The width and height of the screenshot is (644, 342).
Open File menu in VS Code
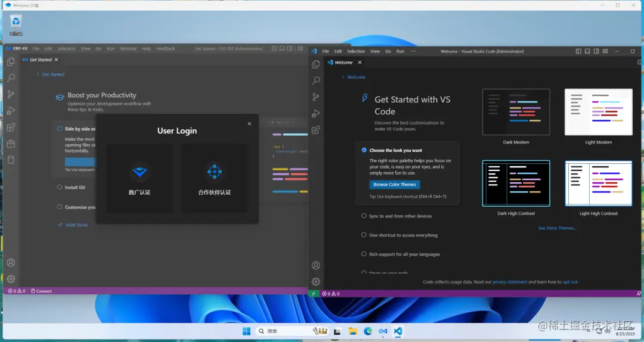326,51
